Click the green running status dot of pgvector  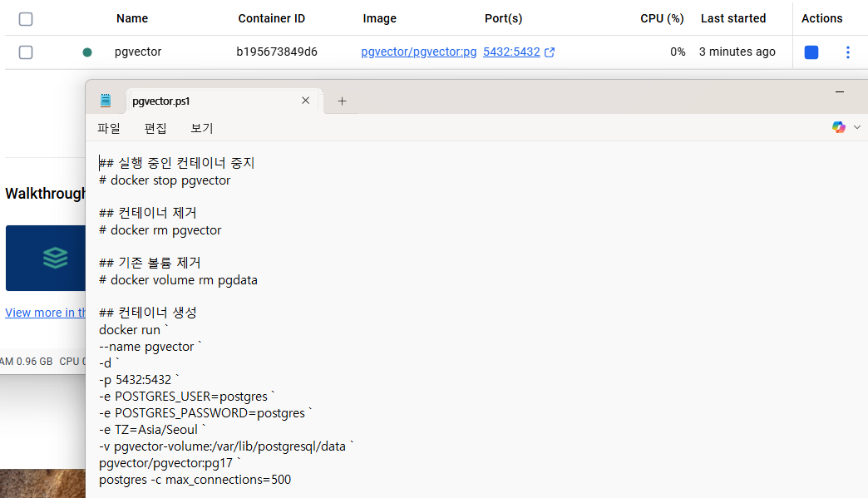(x=87, y=52)
